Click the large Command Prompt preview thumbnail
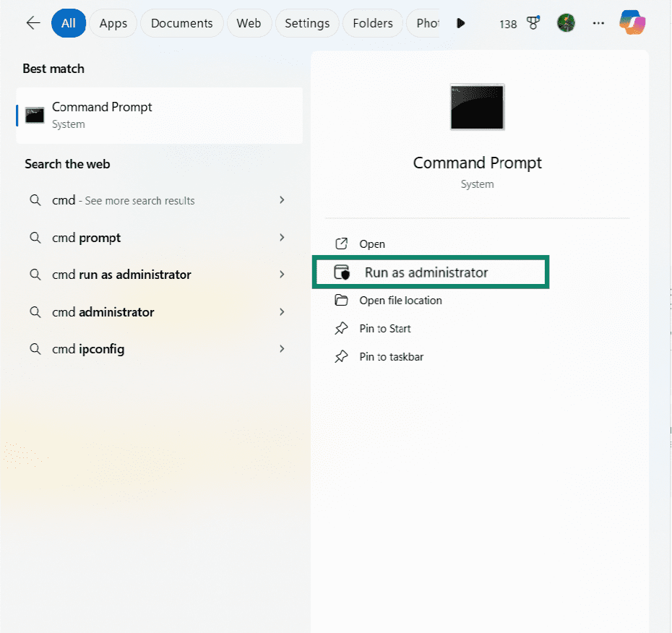This screenshot has height=633, width=672. coord(477,107)
